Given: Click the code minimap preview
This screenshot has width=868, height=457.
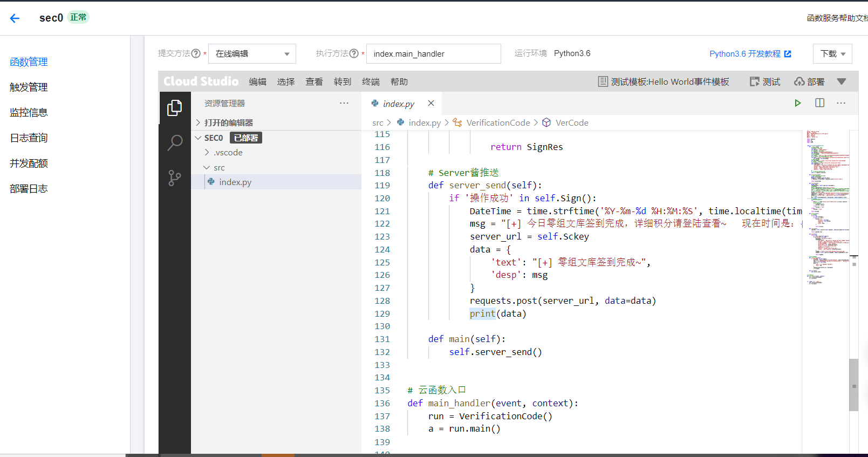Looking at the screenshot, I should [x=827, y=208].
